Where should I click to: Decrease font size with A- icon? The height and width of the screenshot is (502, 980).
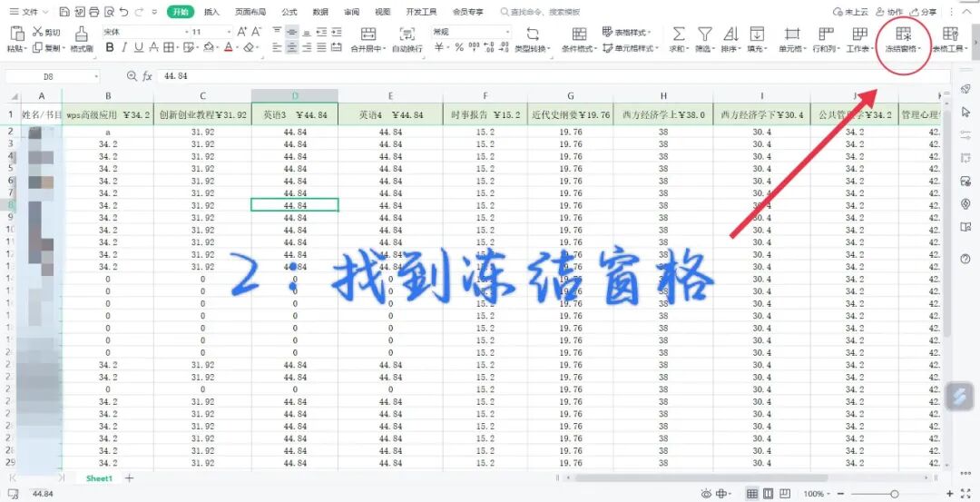(x=258, y=32)
